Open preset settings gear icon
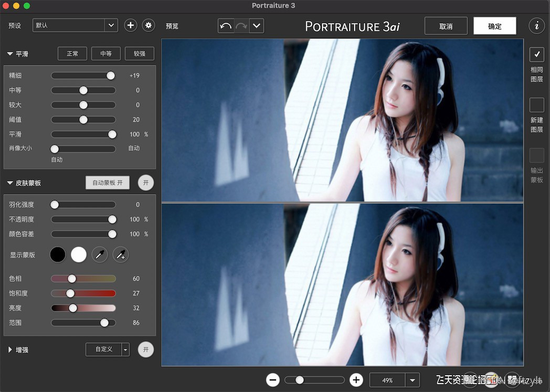 click(149, 25)
